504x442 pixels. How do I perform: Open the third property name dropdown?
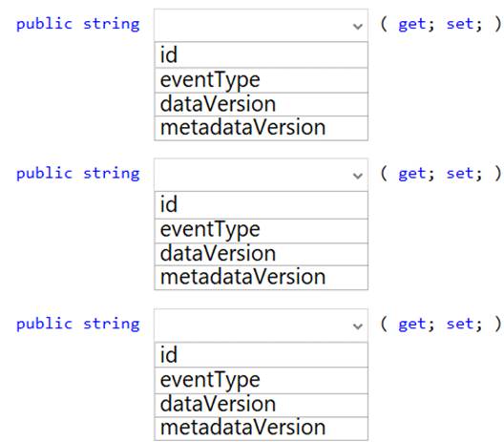(x=261, y=326)
